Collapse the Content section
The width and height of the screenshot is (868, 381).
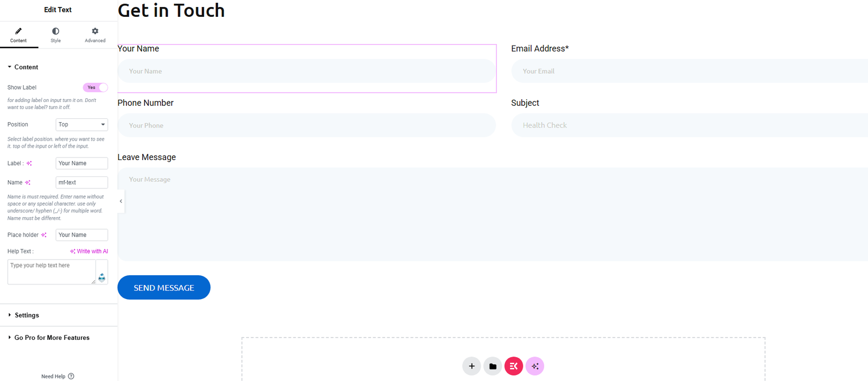click(x=25, y=67)
